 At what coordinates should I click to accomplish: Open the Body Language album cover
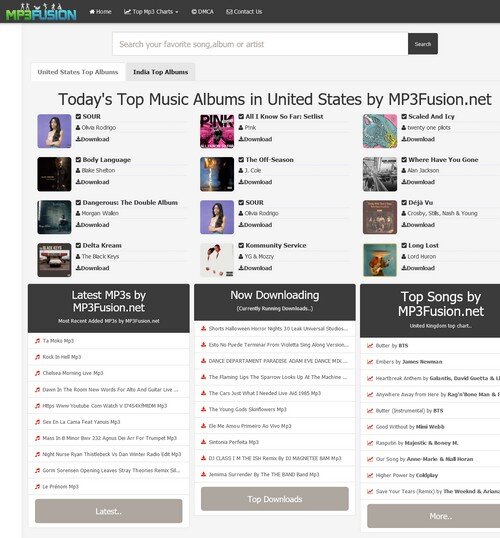point(54,174)
